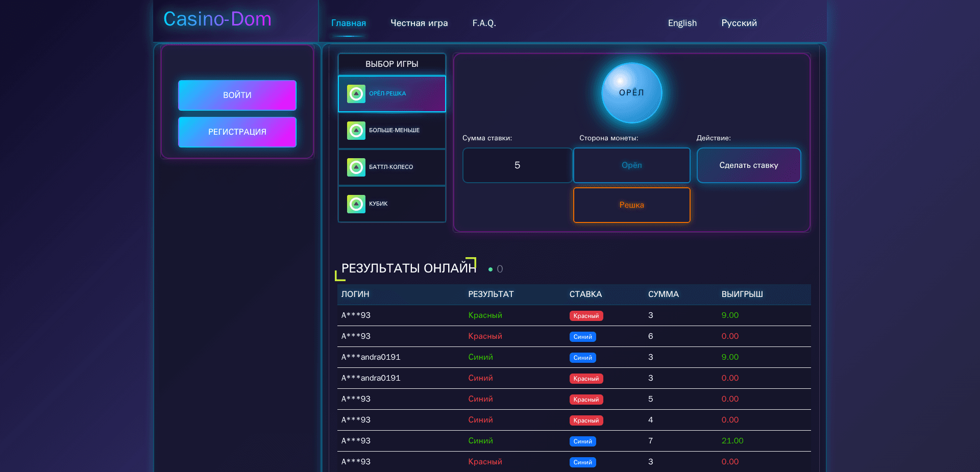Click the ВЫБОР ИГРЫ header
The image size is (980, 472).
(392, 64)
